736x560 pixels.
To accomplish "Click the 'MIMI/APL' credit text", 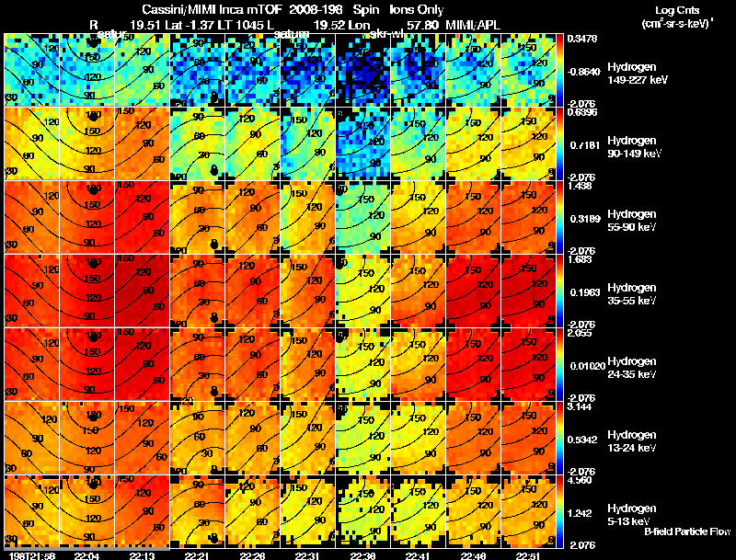I will coord(473,26).
